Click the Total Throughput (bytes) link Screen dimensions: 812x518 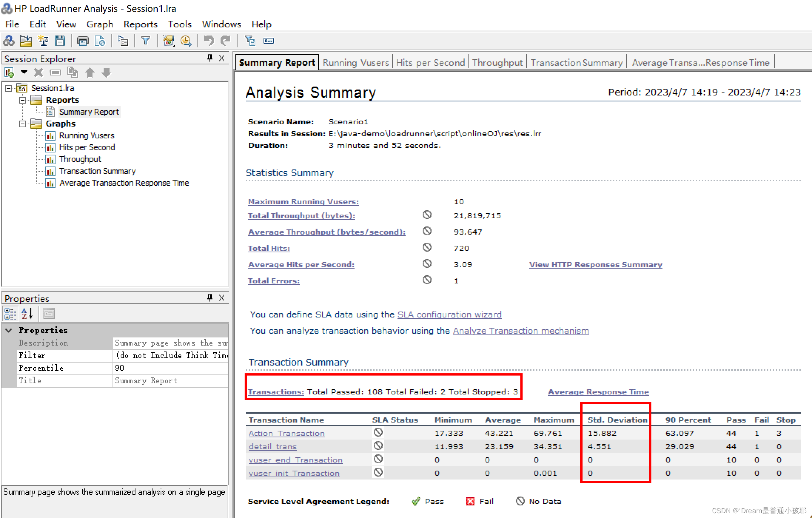pos(301,216)
